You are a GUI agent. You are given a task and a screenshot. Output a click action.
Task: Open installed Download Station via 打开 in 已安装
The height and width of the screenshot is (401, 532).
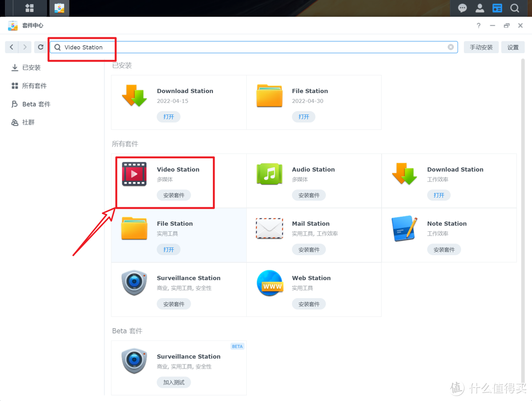click(168, 117)
